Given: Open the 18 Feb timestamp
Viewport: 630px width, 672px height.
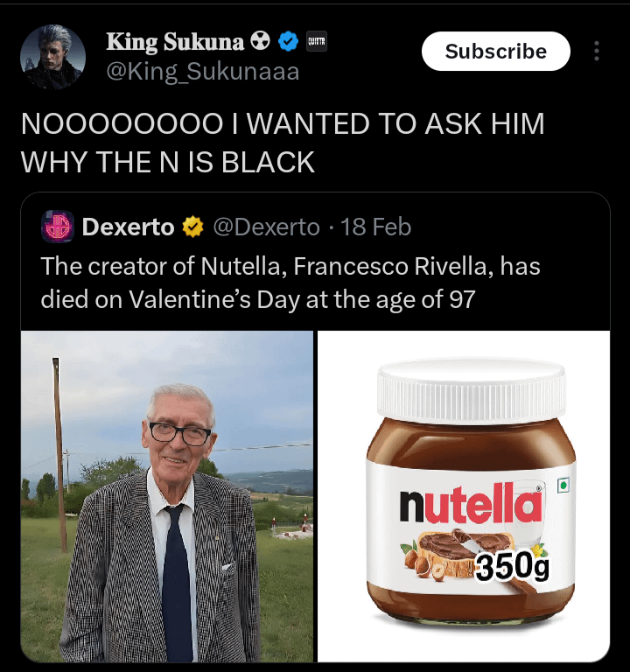Looking at the screenshot, I should (376, 227).
